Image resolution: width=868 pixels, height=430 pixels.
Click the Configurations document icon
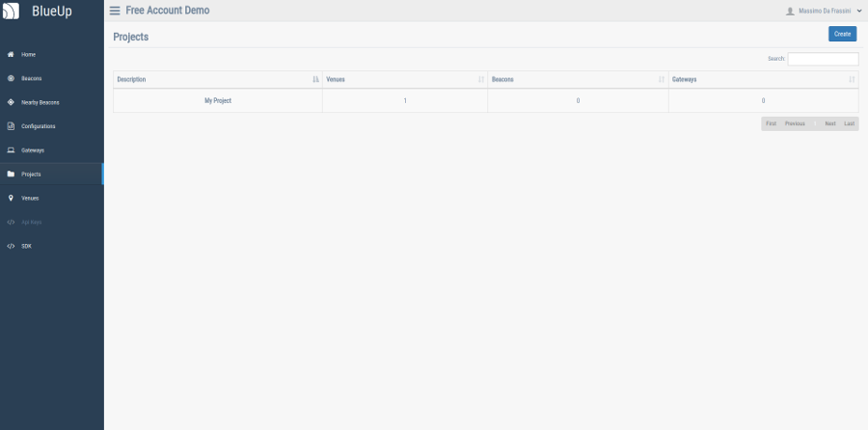point(11,126)
